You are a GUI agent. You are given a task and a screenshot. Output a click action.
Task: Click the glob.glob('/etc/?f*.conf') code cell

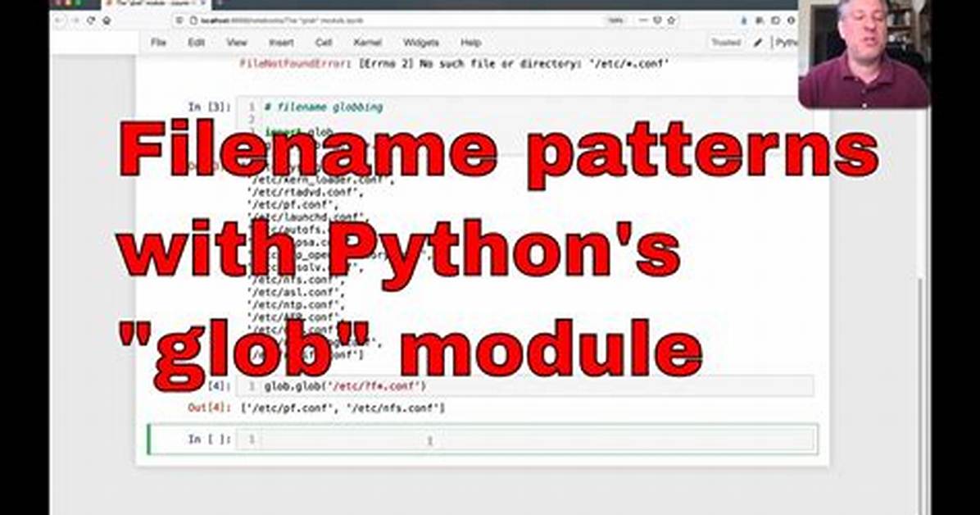coord(525,386)
